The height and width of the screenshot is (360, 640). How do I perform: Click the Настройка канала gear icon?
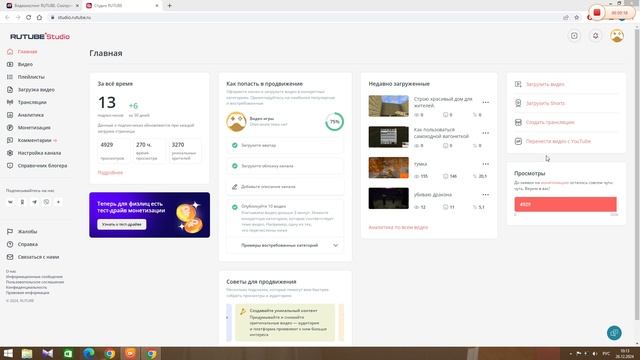[10, 153]
